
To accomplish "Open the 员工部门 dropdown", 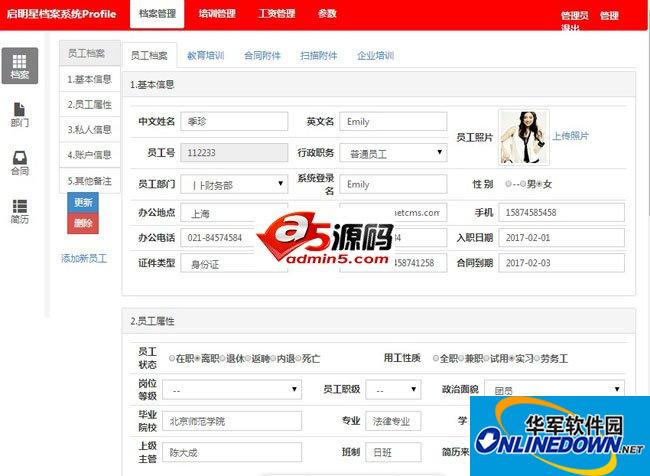I will pos(234,184).
